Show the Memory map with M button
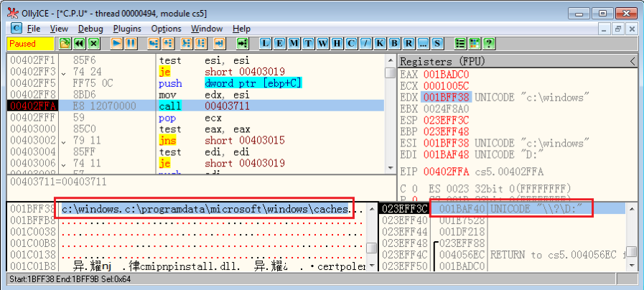Viewport: 644px width, 290px height. [294, 43]
